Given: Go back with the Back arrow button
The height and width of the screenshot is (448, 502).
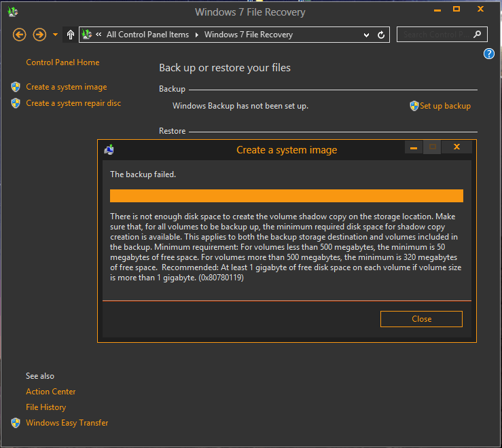Looking at the screenshot, I should (19, 35).
